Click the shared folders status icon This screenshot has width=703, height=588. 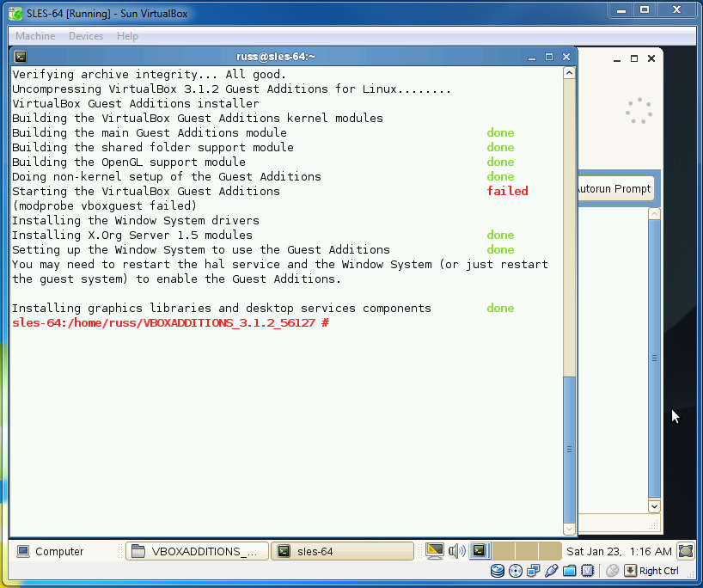coord(570,571)
